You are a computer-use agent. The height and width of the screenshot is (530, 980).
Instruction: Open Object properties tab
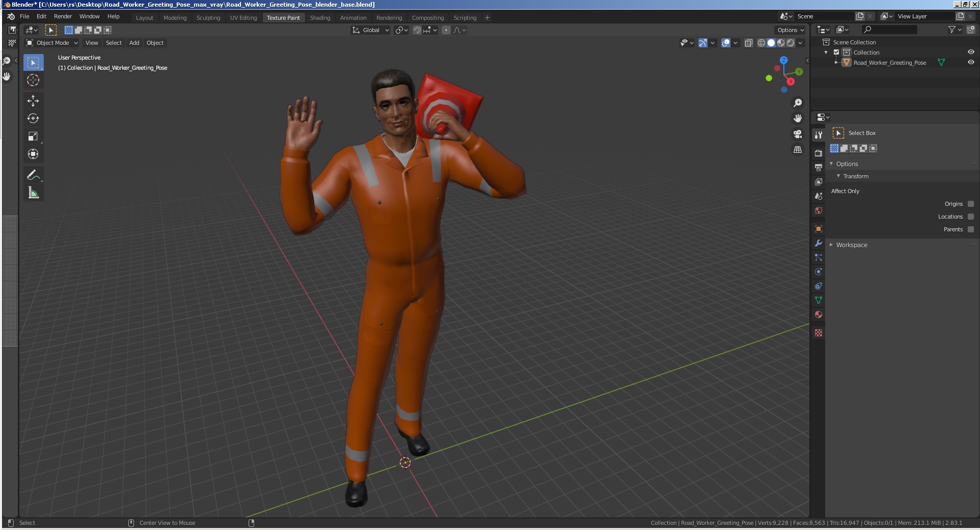[819, 228]
